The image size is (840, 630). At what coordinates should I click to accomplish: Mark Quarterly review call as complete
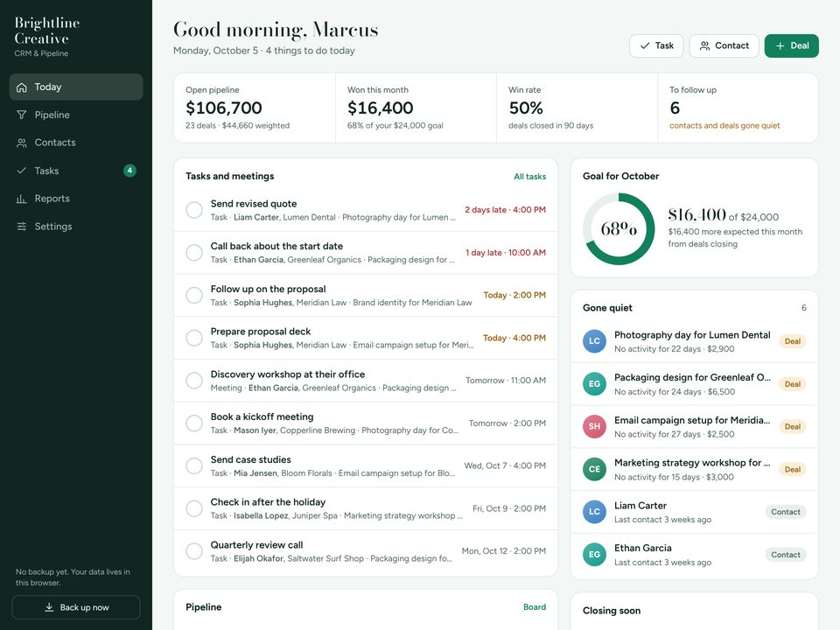(x=194, y=550)
